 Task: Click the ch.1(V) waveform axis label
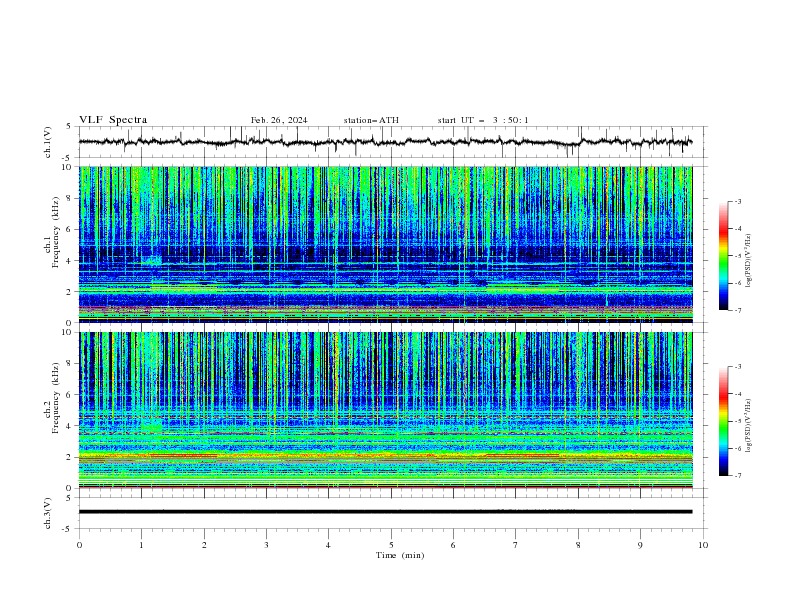pos(48,142)
